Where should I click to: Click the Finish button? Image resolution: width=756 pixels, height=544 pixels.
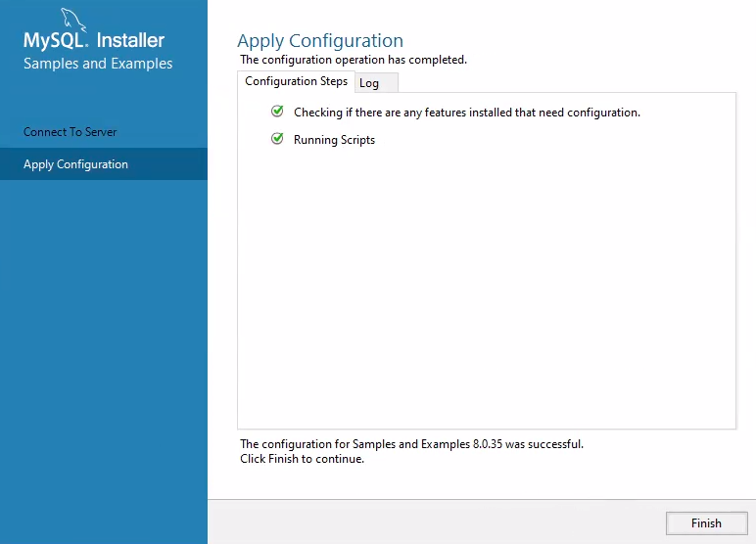(x=706, y=523)
